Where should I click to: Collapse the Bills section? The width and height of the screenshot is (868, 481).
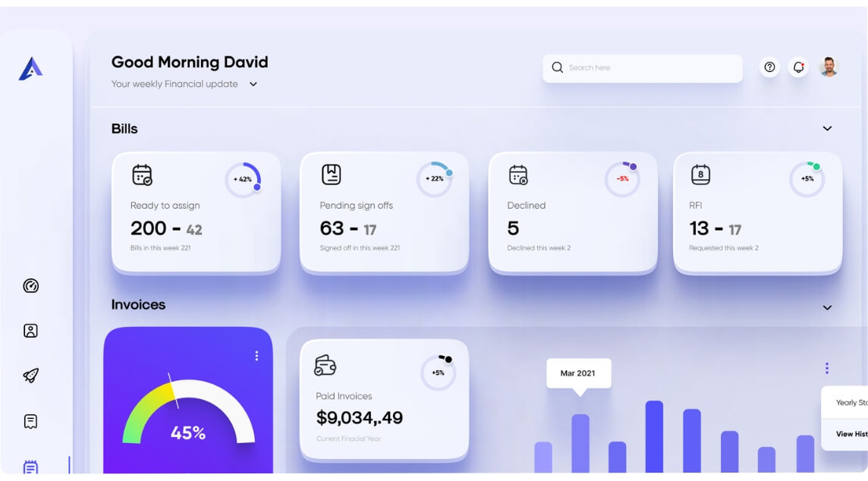point(827,129)
